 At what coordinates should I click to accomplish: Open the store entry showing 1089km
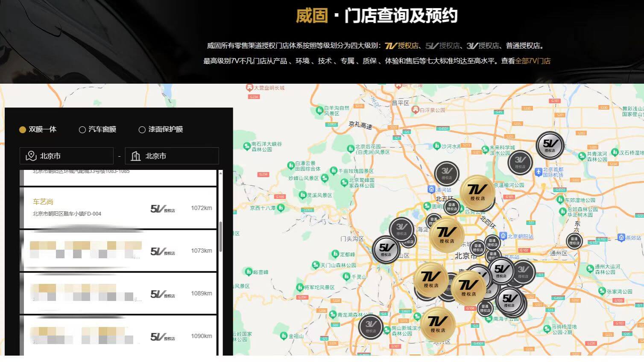pos(118,293)
